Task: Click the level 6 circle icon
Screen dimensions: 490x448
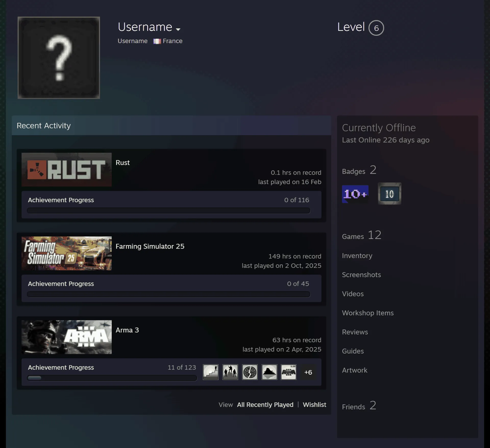Action: (376, 28)
